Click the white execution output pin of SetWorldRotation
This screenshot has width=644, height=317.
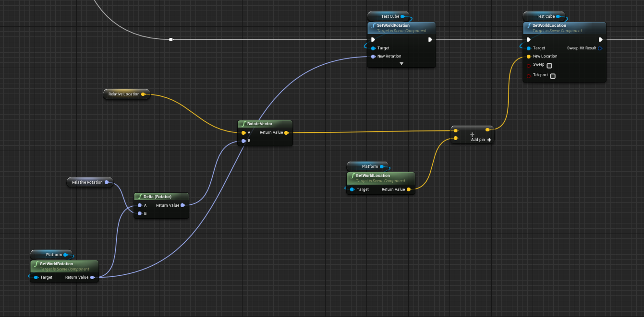tap(430, 39)
